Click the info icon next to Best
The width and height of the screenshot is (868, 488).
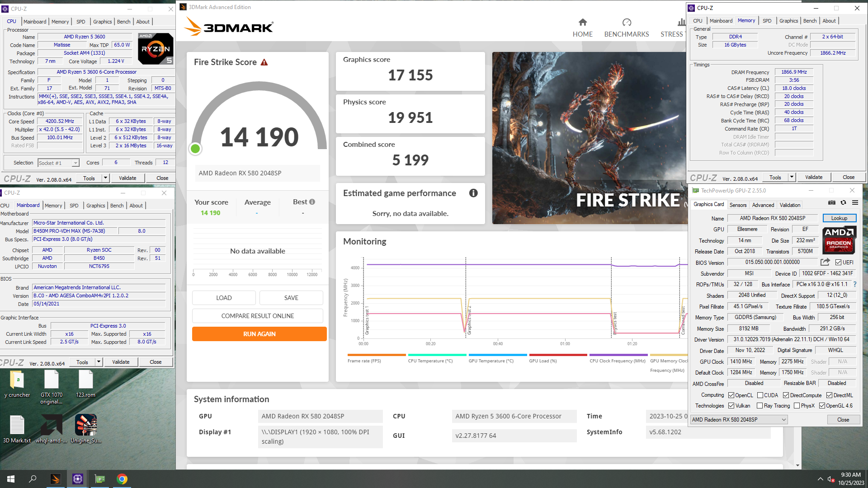312,202
